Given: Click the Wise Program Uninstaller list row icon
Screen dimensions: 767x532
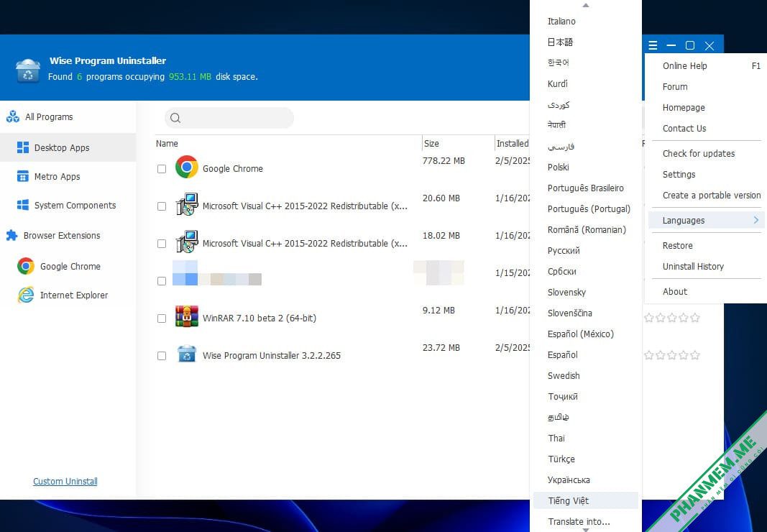Looking at the screenshot, I should pyautogui.click(x=187, y=354).
